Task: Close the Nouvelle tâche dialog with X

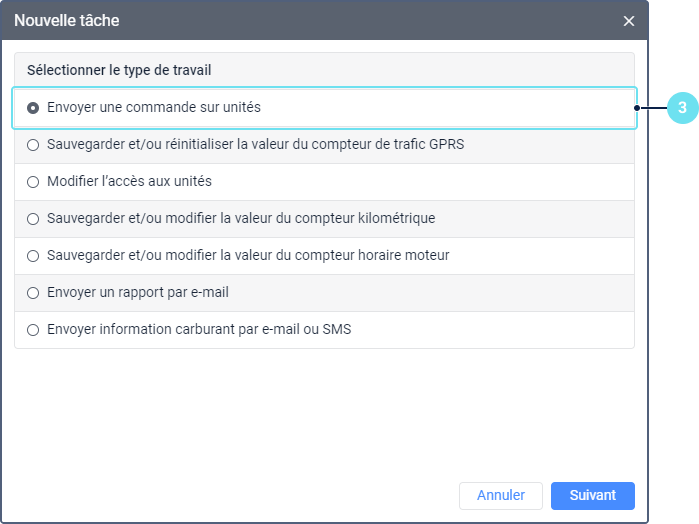Action: (629, 20)
